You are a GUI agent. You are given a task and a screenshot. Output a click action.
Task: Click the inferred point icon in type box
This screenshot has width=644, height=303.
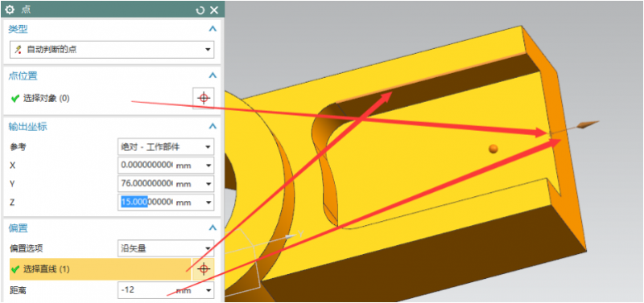[18, 50]
